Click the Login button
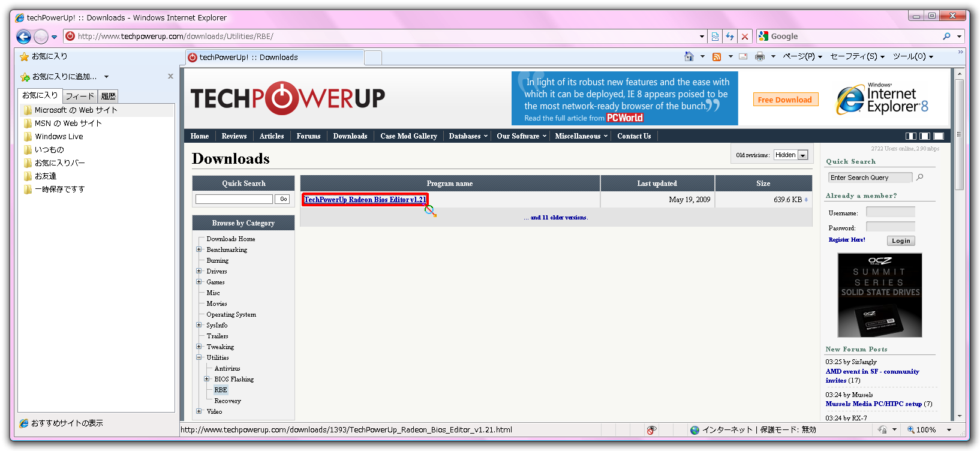This screenshot has width=980, height=451. click(901, 240)
